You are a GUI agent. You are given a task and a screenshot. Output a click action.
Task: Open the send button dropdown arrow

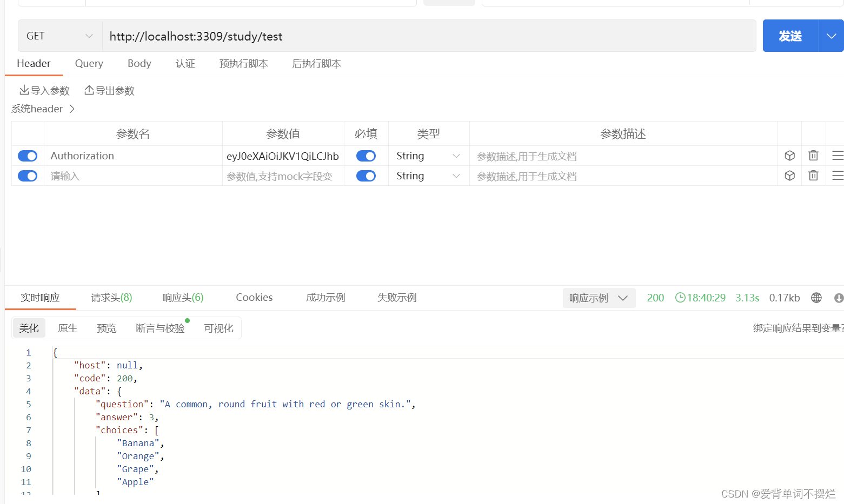[831, 36]
